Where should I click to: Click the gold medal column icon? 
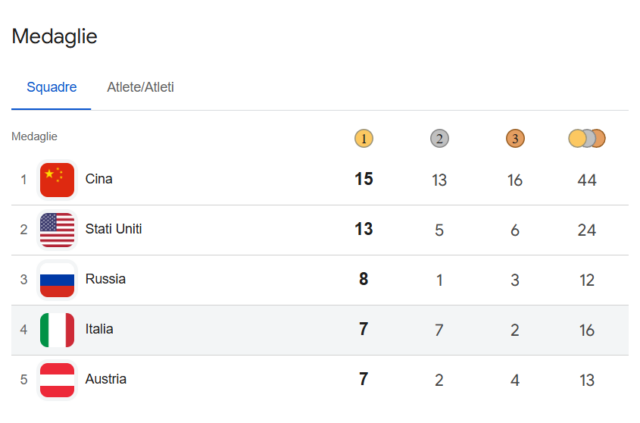coord(364,138)
